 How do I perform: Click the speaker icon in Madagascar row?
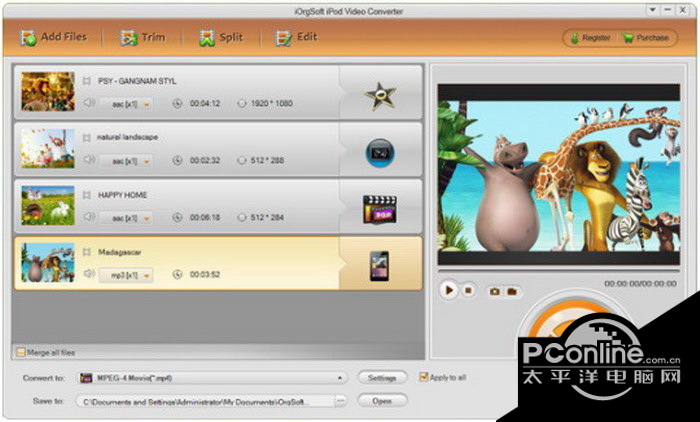click(x=89, y=273)
